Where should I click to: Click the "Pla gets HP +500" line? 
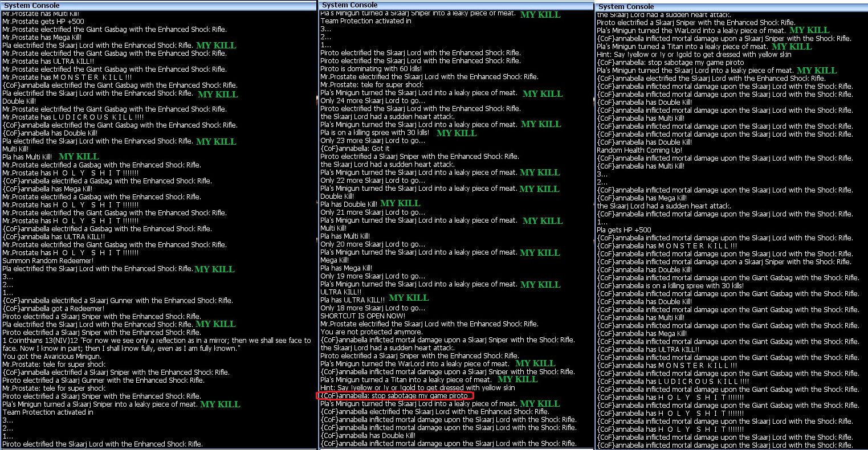coord(624,230)
